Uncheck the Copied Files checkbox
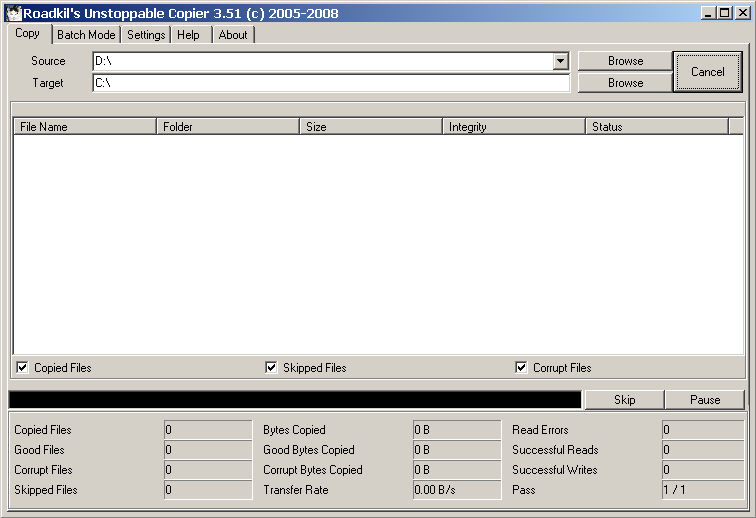Viewport: 756px width, 518px height. (22, 368)
